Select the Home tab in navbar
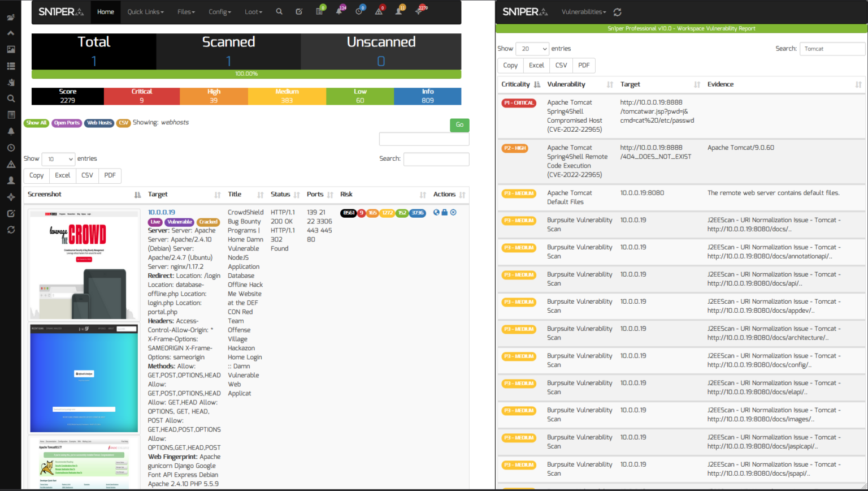The image size is (868, 491). pyautogui.click(x=106, y=12)
